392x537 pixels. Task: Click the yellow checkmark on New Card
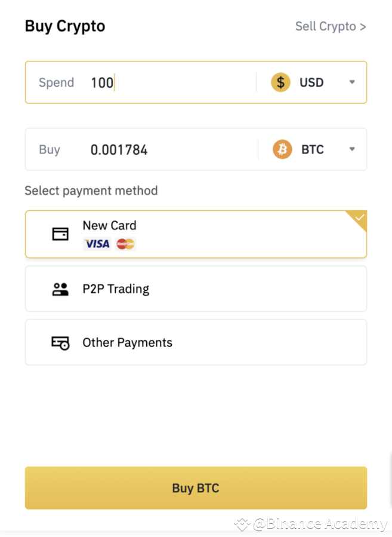(358, 218)
